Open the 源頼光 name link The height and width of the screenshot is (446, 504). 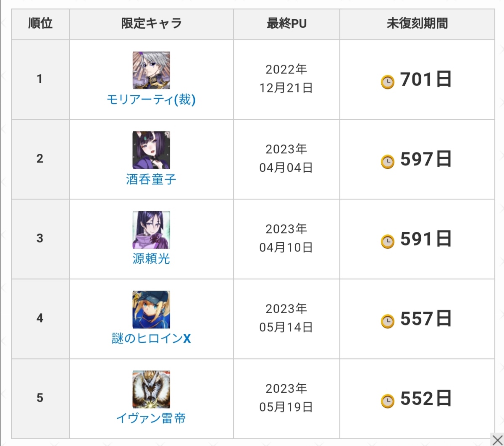tap(151, 259)
